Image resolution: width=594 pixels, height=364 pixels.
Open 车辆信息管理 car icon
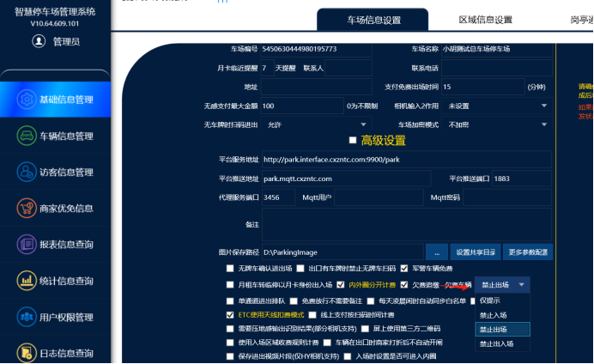point(27,136)
